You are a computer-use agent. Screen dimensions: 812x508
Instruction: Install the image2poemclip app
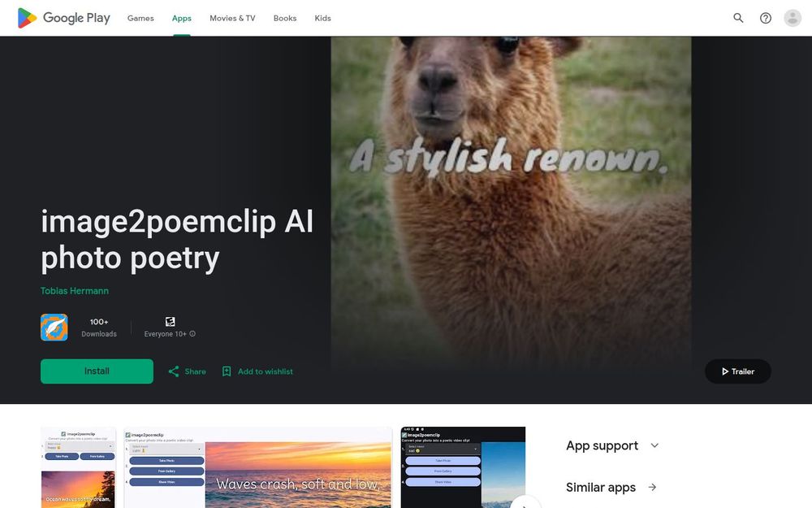pos(97,371)
